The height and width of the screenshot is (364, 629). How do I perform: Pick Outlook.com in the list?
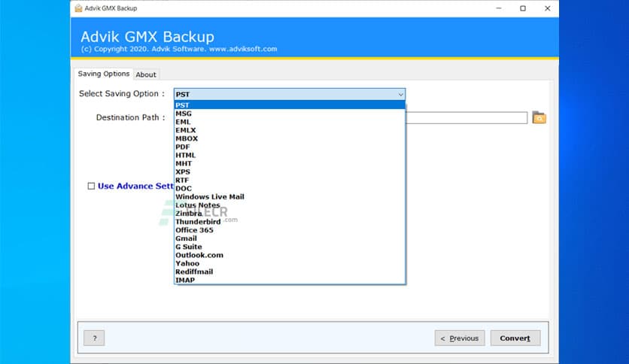[x=290, y=255]
